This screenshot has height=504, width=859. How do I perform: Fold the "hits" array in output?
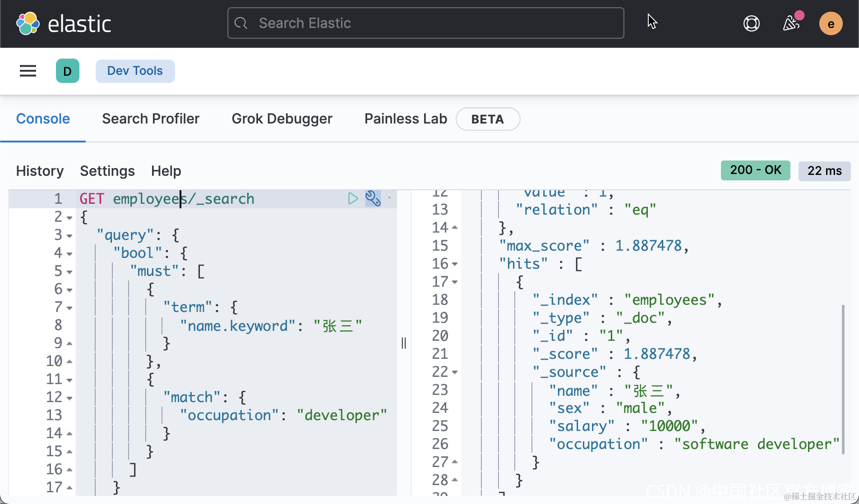coord(455,264)
